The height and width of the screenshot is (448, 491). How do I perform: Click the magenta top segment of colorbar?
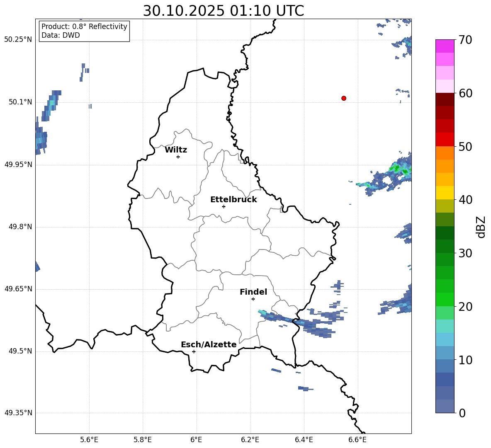[445, 46]
